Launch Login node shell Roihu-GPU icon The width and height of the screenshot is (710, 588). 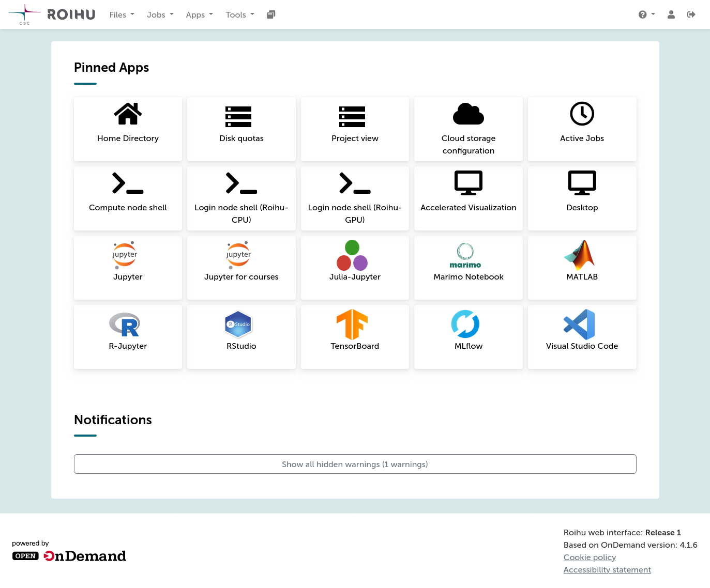[355, 183]
